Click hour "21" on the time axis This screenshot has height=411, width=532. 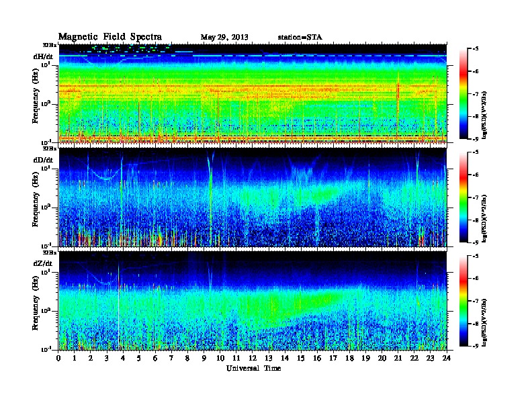coord(398,359)
